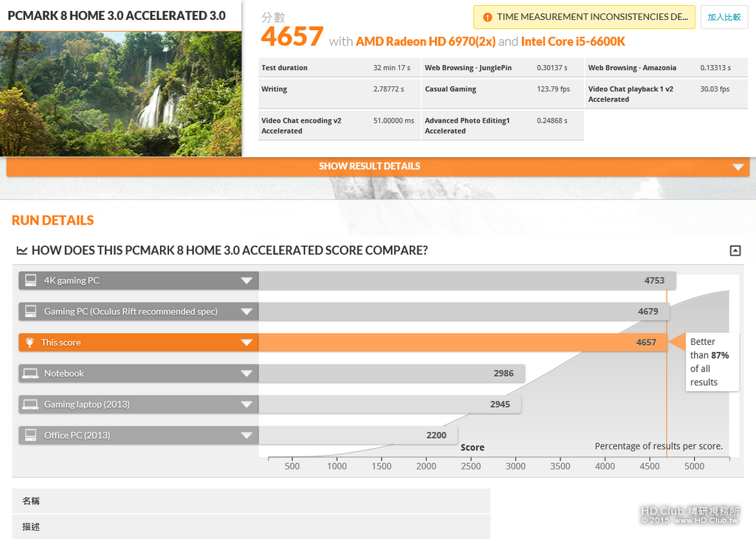Click the chart icon beside the score comparison heading
The height and width of the screenshot is (539, 756).
coord(21,251)
